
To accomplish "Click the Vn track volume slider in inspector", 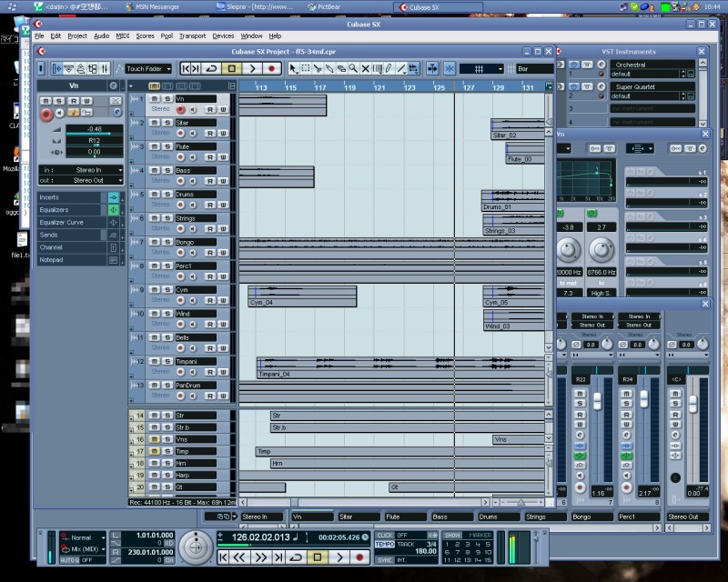I will (95, 130).
